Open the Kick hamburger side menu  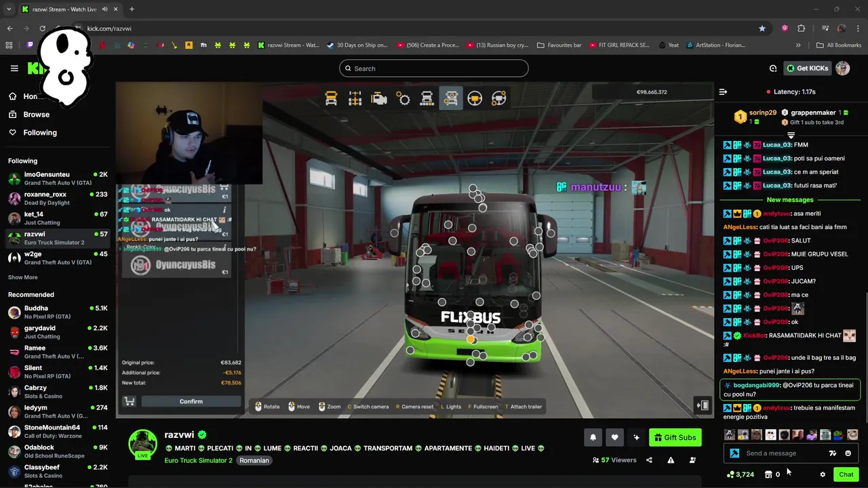click(x=14, y=68)
